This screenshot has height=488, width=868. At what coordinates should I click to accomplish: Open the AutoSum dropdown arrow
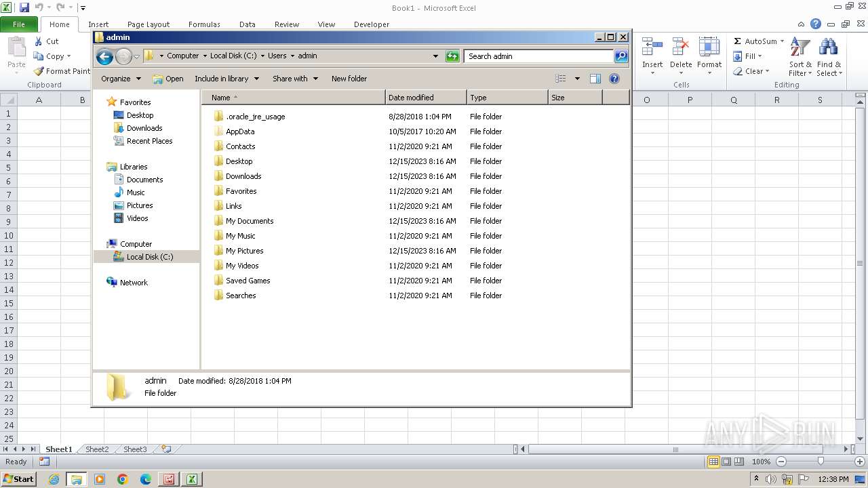click(x=782, y=41)
